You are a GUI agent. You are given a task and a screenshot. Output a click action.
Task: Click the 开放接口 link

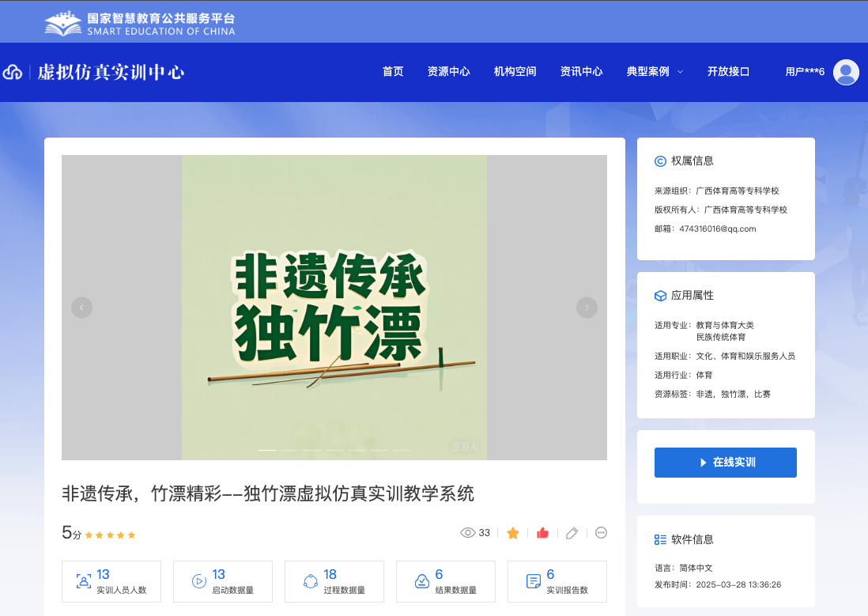point(728,72)
